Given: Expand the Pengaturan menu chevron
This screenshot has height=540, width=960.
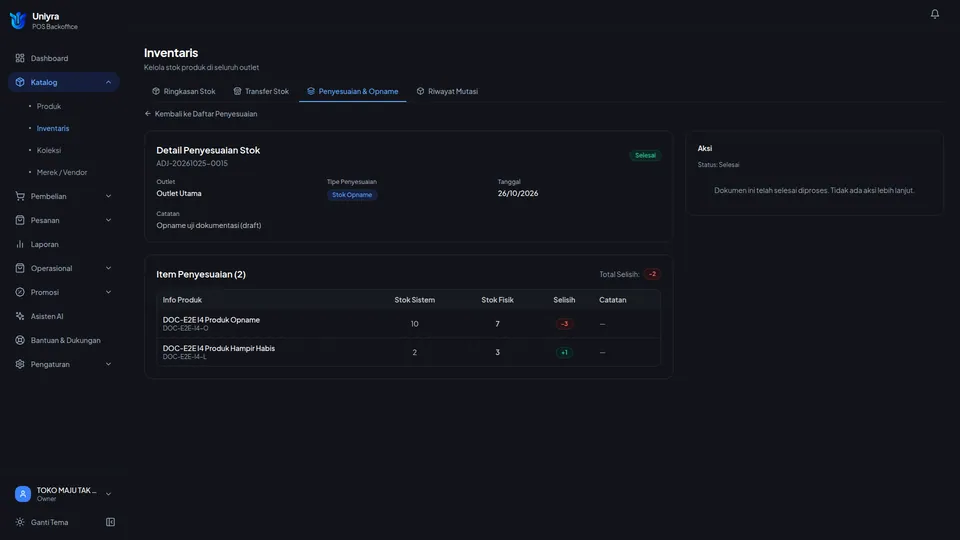Looking at the screenshot, I should tap(108, 364).
